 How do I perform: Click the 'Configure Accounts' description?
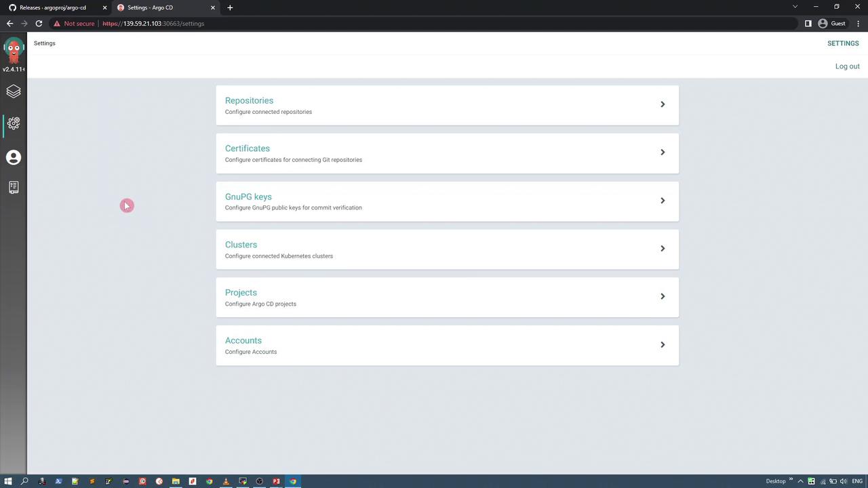coord(251,352)
